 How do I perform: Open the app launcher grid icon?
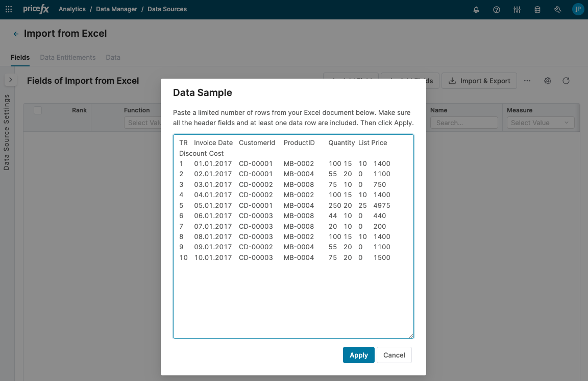tap(9, 9)
